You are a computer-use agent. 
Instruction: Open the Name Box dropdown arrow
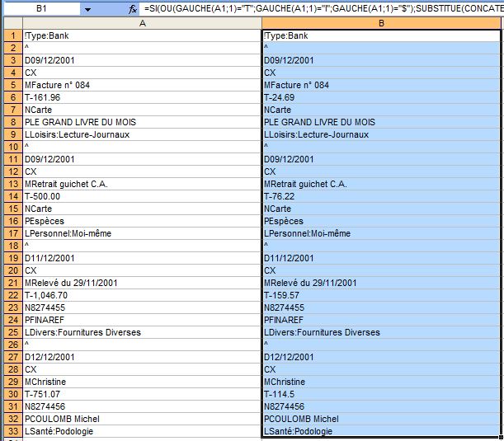coord(88,9)
